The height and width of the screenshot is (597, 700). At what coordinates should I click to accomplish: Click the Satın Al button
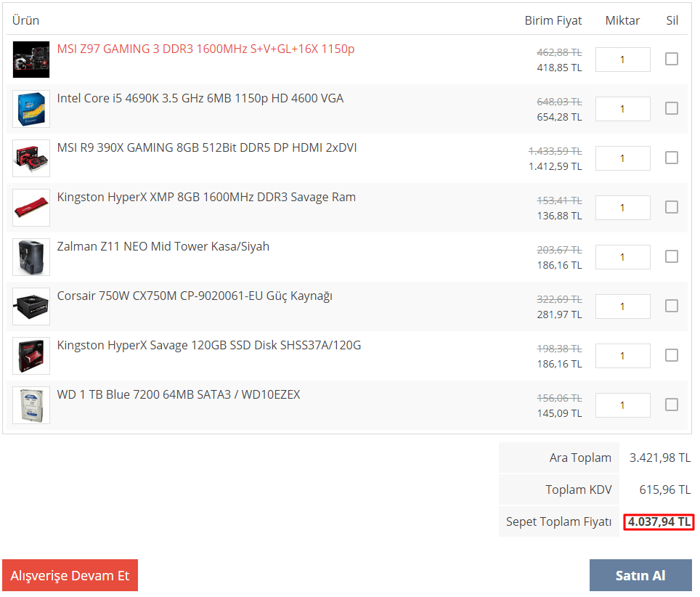(x=640, y=575)
